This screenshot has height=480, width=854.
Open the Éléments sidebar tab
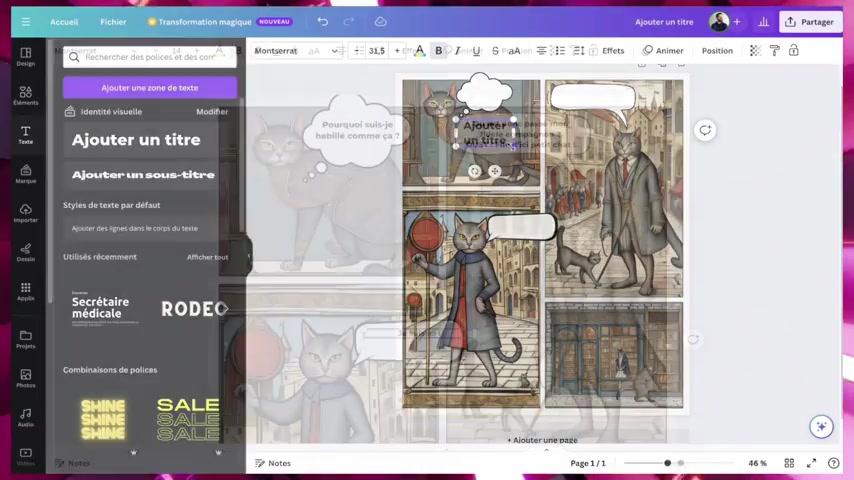26,95
